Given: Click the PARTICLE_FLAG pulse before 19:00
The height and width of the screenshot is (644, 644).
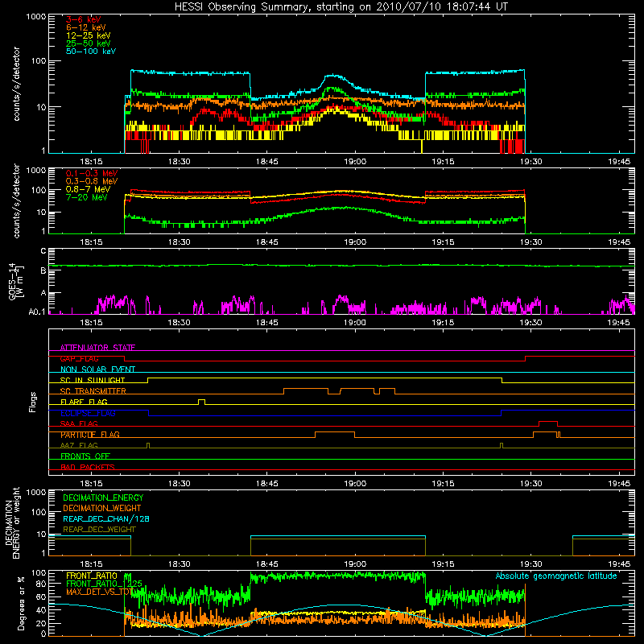Looking at the screenshot, I should click(335, 434).
